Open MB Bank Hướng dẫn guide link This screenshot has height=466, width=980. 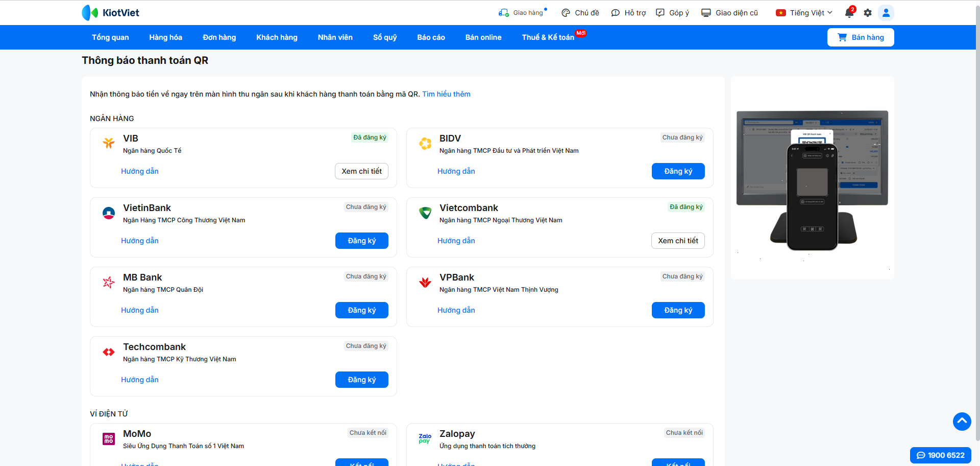click(140, 310)
